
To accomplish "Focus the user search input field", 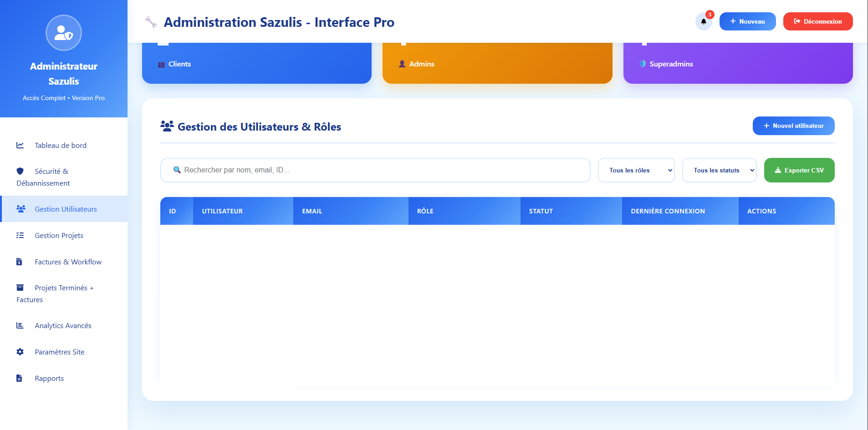I will pos(383,170).
